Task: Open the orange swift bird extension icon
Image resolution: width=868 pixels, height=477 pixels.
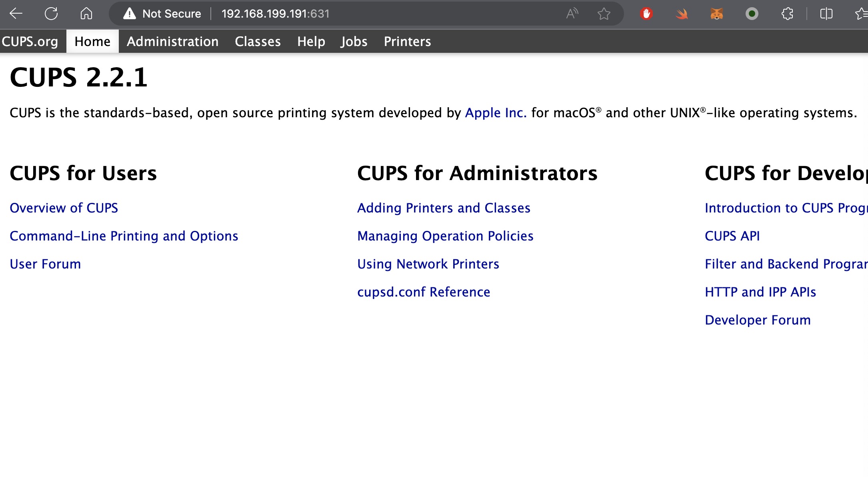Action: click(682, 14)
